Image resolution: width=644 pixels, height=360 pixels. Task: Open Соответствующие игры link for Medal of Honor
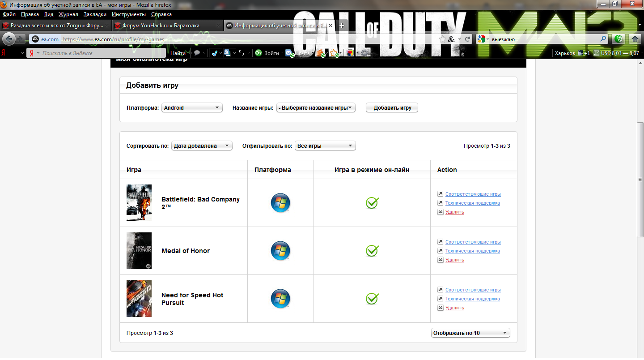point(473,242)
